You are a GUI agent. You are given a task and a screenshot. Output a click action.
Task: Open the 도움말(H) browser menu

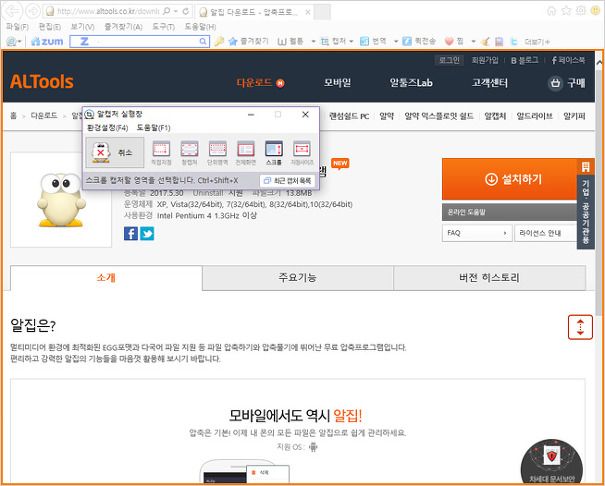click(x=200, y=27)
